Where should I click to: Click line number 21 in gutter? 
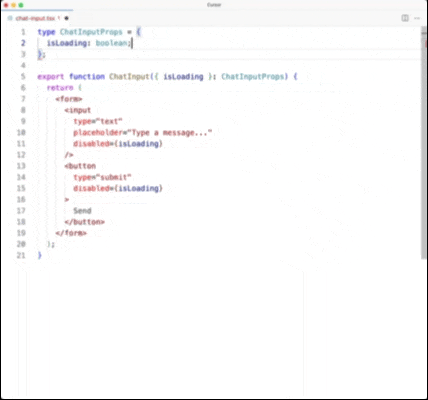[21, 255]
